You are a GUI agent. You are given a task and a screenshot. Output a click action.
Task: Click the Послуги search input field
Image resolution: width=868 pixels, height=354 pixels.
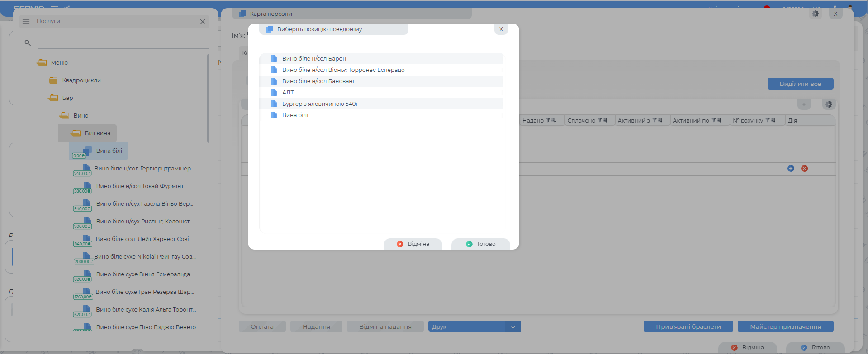point(122,43)
